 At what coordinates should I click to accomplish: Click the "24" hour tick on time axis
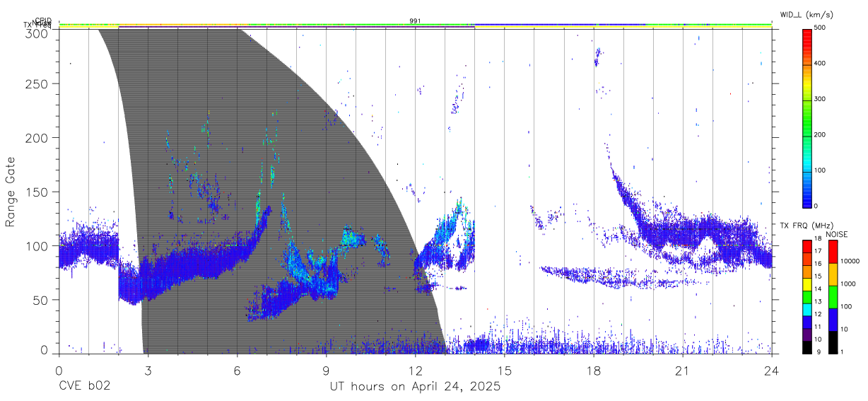point(772,371)
